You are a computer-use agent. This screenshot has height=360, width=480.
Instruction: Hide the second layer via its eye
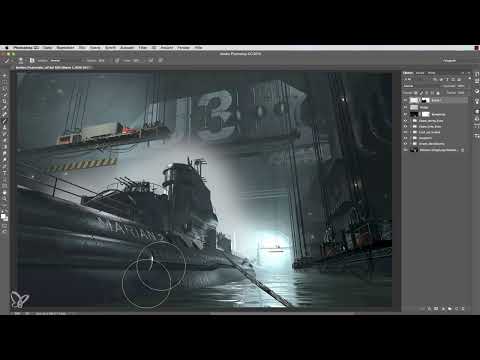tap(405, 107)
